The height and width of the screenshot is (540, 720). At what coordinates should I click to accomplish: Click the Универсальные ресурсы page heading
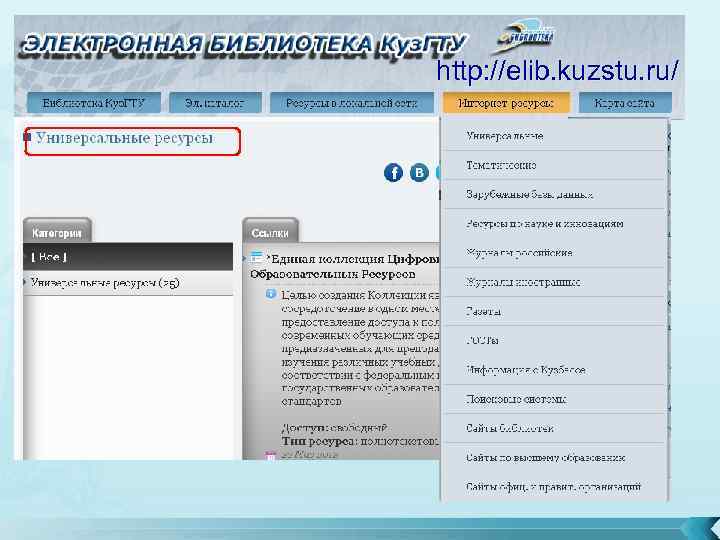point(124,138)
